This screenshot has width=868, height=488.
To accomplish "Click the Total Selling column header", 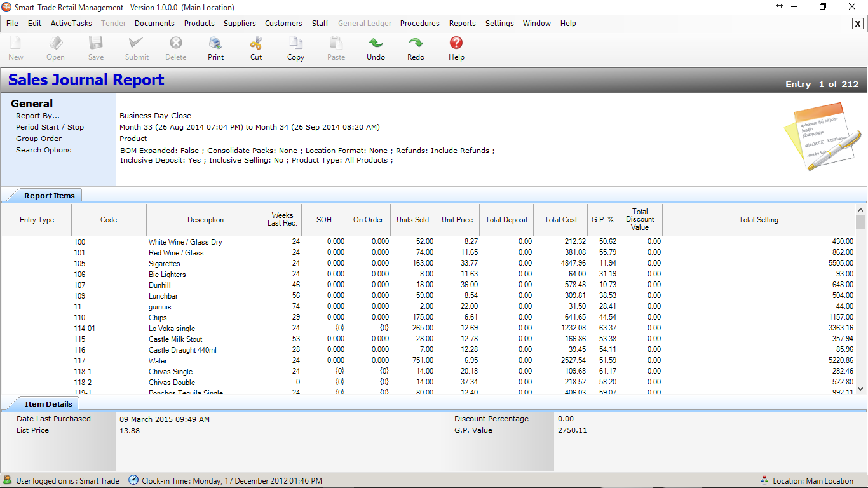I will tap(758, 220).
